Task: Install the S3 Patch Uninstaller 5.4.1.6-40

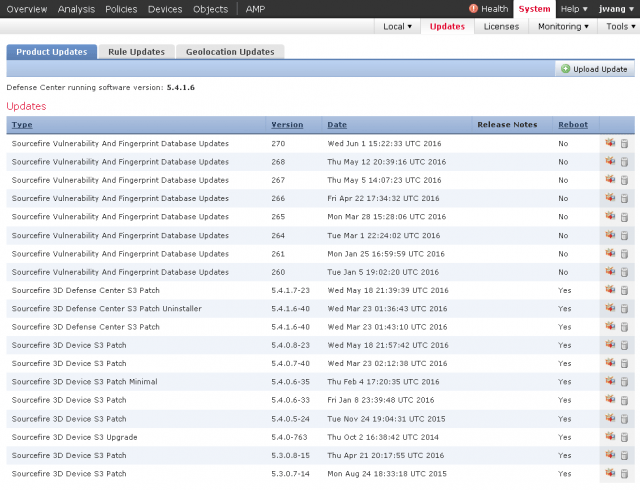Action: 610,308
